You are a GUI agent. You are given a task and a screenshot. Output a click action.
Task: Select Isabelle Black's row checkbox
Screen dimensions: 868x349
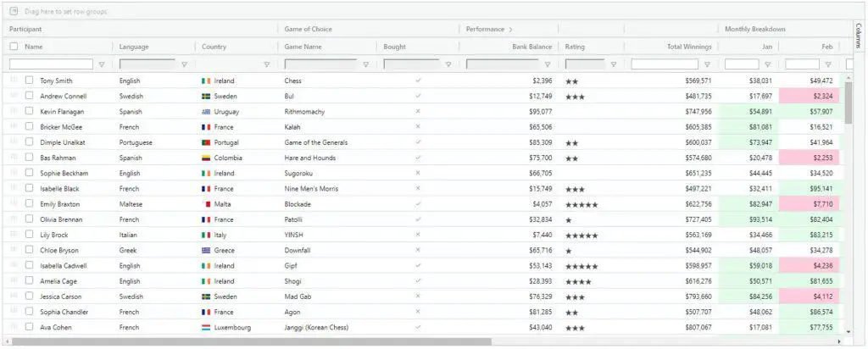(x=30, y=189)
